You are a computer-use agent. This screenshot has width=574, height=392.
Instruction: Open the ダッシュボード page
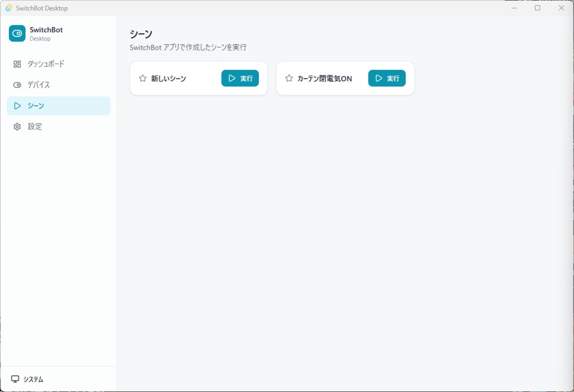[x=58, y=64]
